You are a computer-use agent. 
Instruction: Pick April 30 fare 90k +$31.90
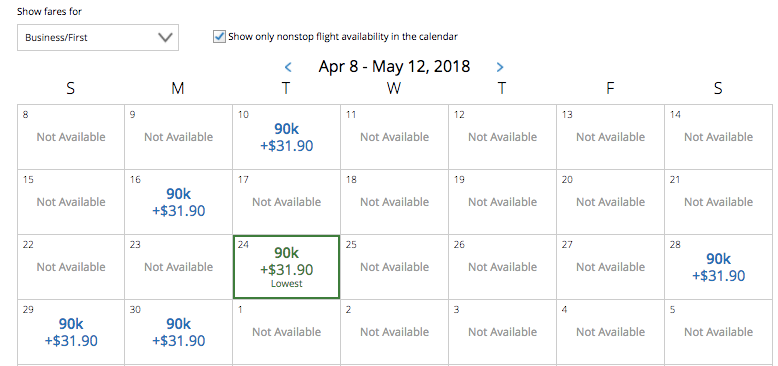click(x=178, y=332)
